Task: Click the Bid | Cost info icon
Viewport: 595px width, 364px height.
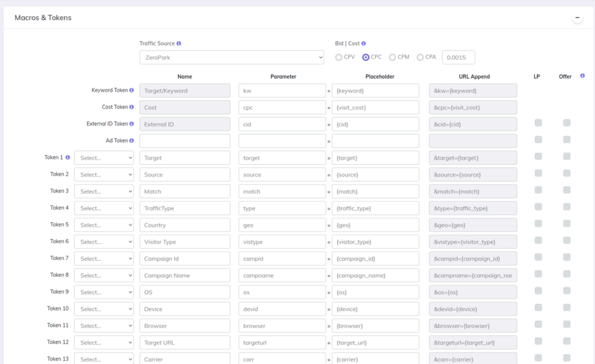Action: 364,44
